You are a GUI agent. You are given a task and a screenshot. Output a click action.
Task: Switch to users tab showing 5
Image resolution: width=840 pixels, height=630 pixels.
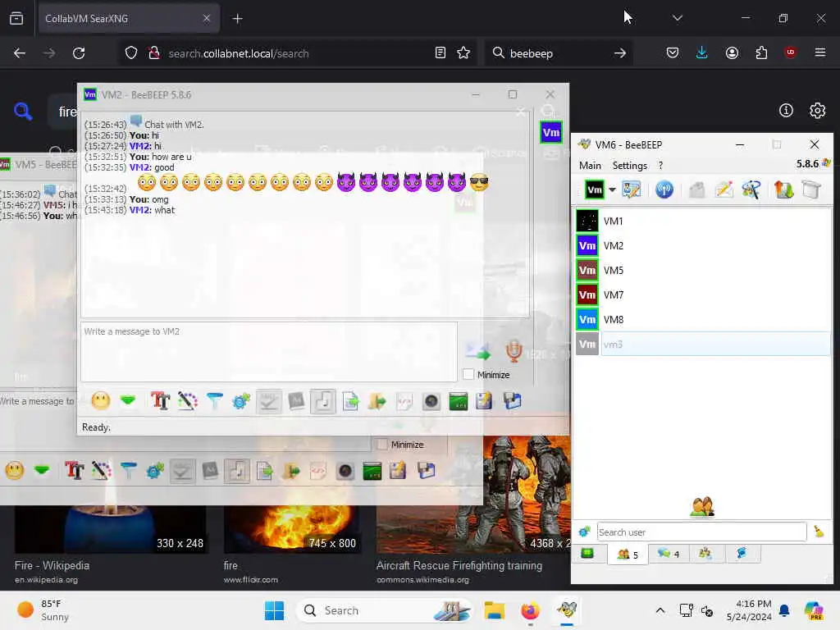[628, 555]
